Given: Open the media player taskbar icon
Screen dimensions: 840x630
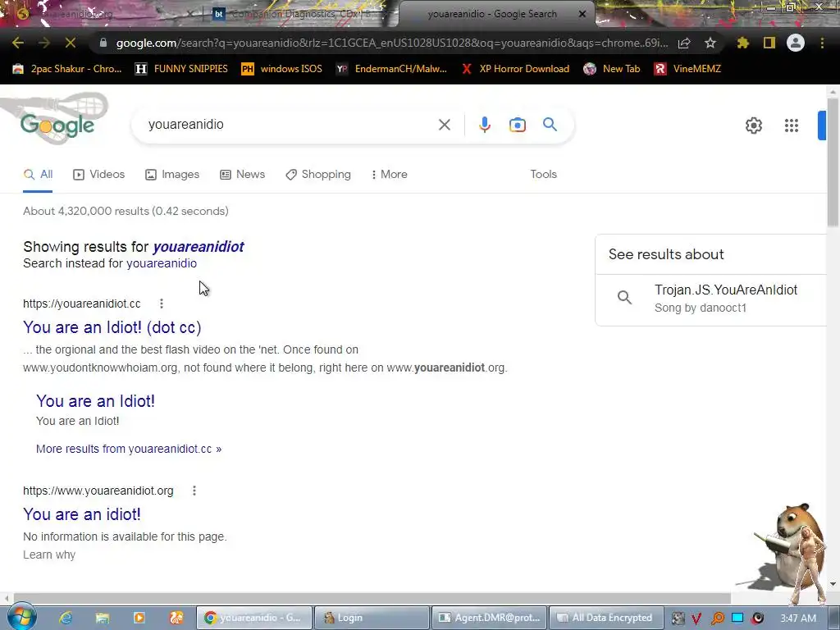Looking at the screenshot, I should tap(139, 618).
